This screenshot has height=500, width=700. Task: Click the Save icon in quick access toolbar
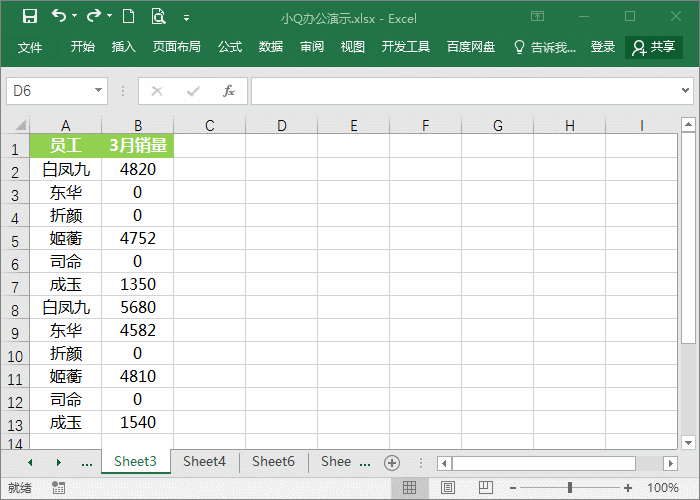pos(30,17)
